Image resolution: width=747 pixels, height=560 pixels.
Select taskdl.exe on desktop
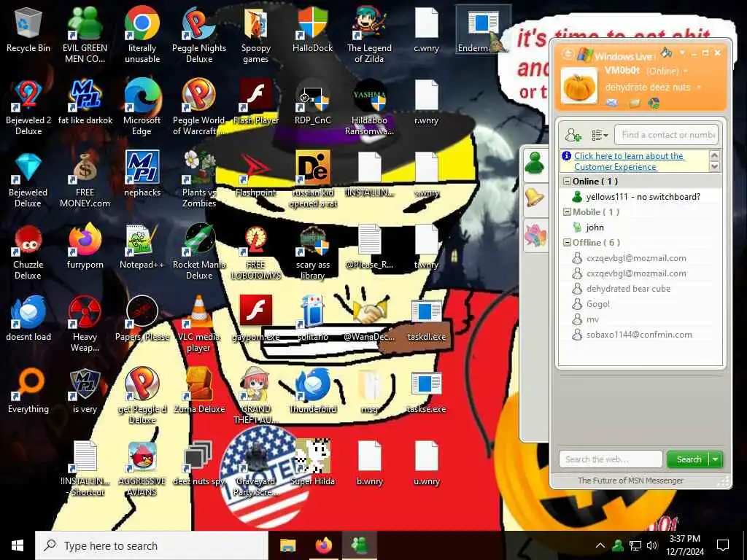[x=426, y=319]
